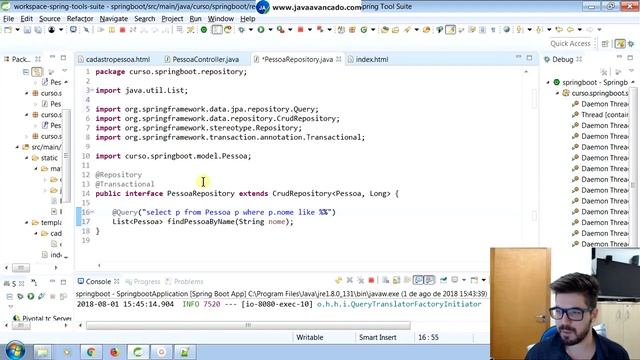Click the Debug bug icon in toolbar

pyautogui.click(x=242, y=30)
